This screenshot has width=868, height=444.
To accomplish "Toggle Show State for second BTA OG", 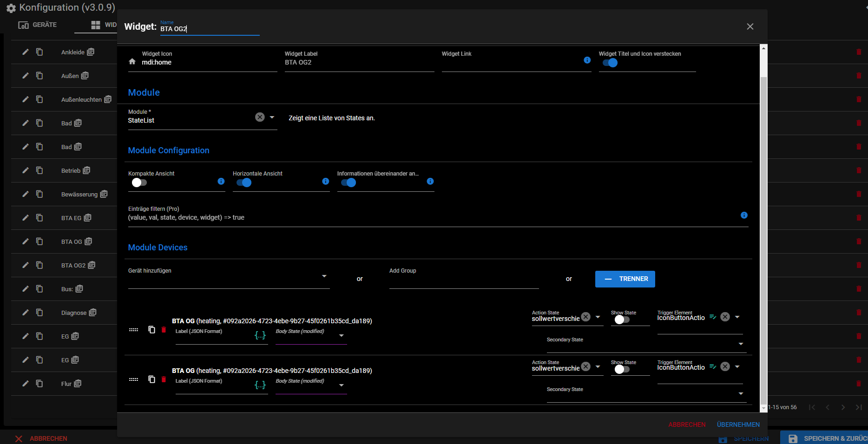I will click(622, 369).
